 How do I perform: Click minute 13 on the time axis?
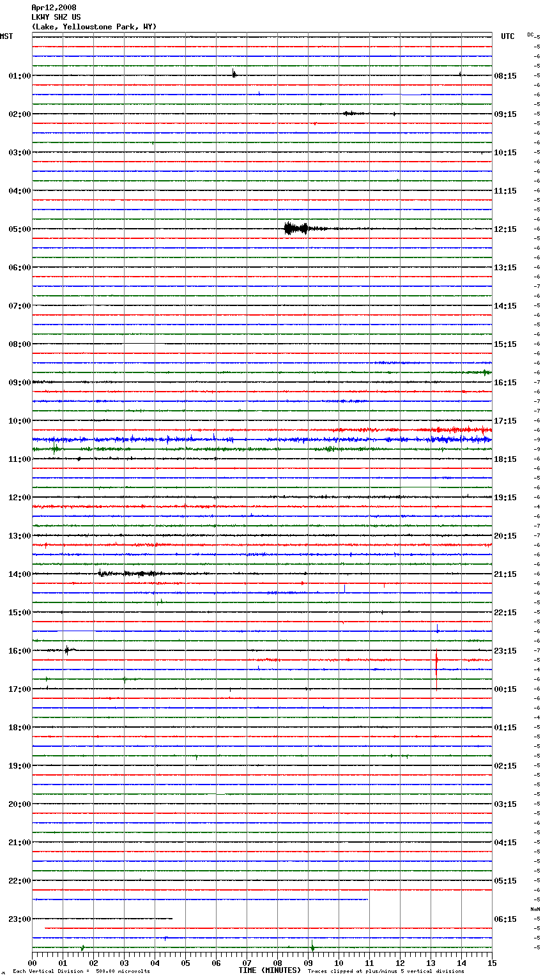pos(431,963)
